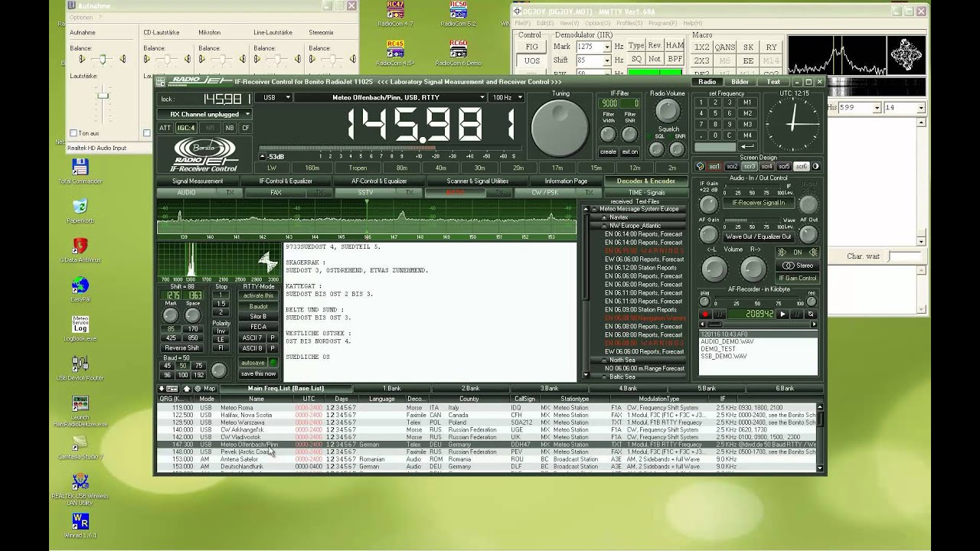Click the 'activate this' RTTY button
The width and height of the screenshot is (980, 551).
[258, 295]
